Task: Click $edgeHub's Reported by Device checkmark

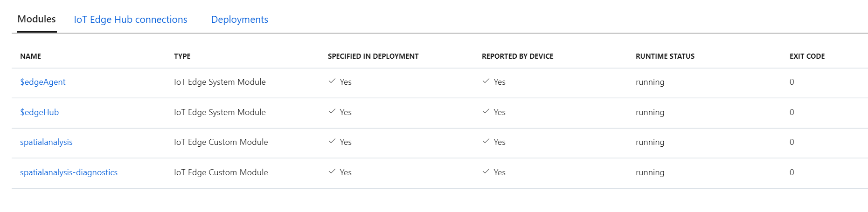Action: 486,112
